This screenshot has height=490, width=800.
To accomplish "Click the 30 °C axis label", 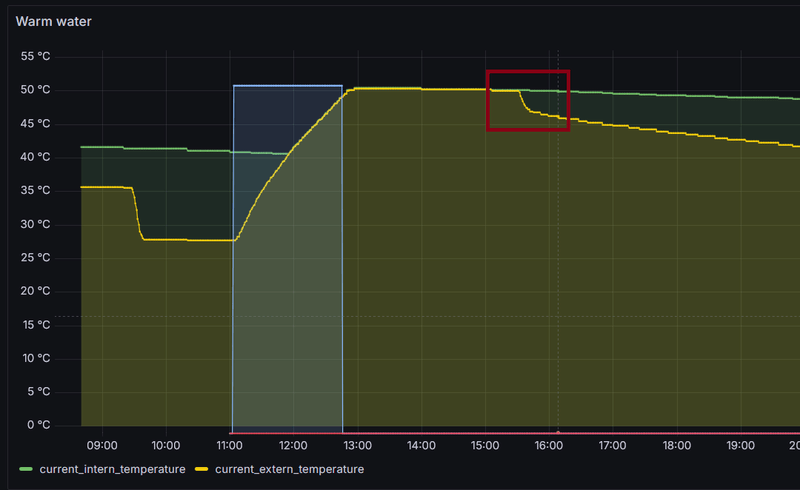I will click(x=35, y=224).
